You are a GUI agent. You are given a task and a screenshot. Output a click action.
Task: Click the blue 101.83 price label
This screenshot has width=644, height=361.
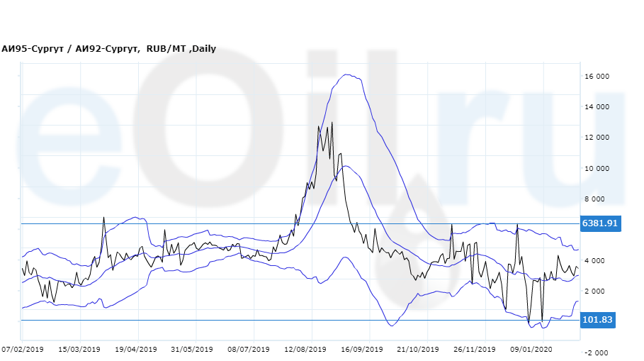point(598,321)
